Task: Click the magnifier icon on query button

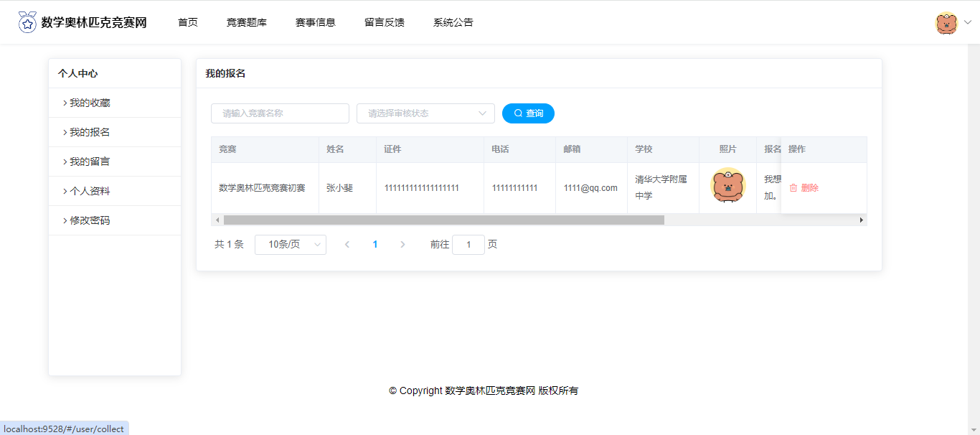Action: 518,113
